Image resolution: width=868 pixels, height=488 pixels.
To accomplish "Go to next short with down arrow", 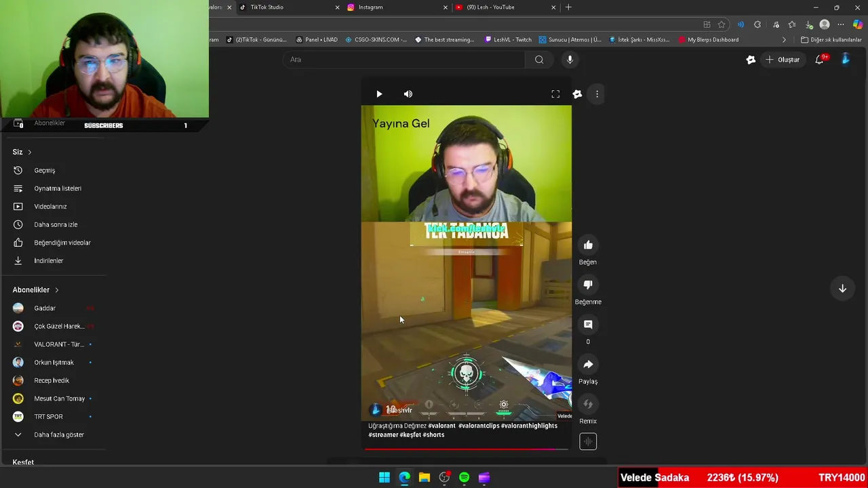I will click(x=842, y=289).
